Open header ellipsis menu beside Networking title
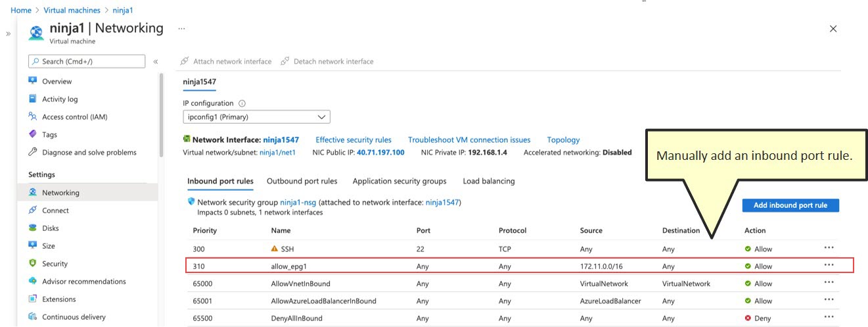Viewport: 868px width, 327px height. pyautogui.click(x=181, y=28)
